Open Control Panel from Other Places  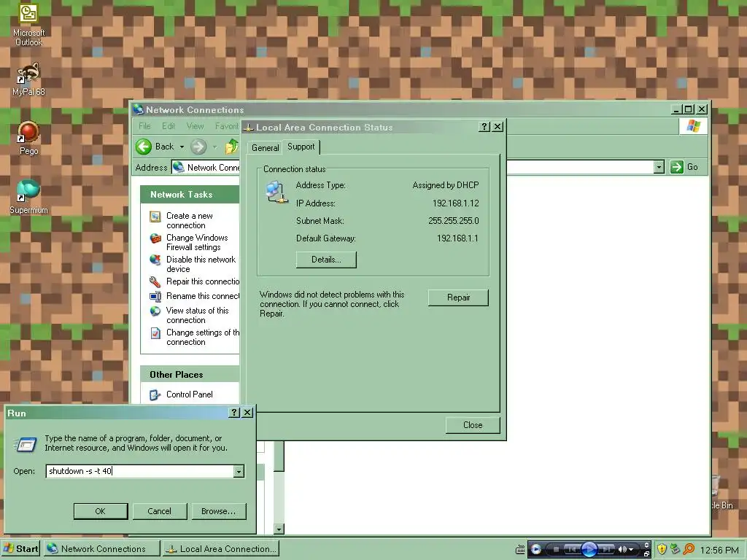(189, 394)
